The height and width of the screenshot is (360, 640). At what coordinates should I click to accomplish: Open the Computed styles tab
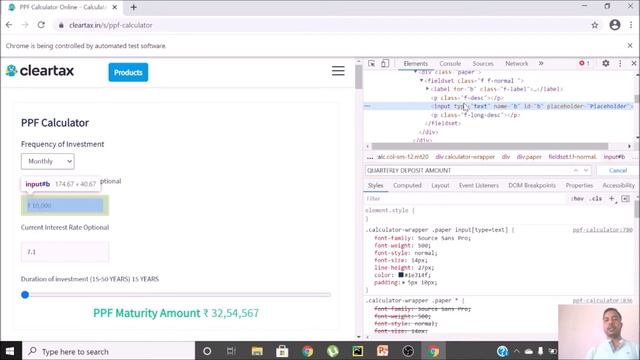point(407,185)
